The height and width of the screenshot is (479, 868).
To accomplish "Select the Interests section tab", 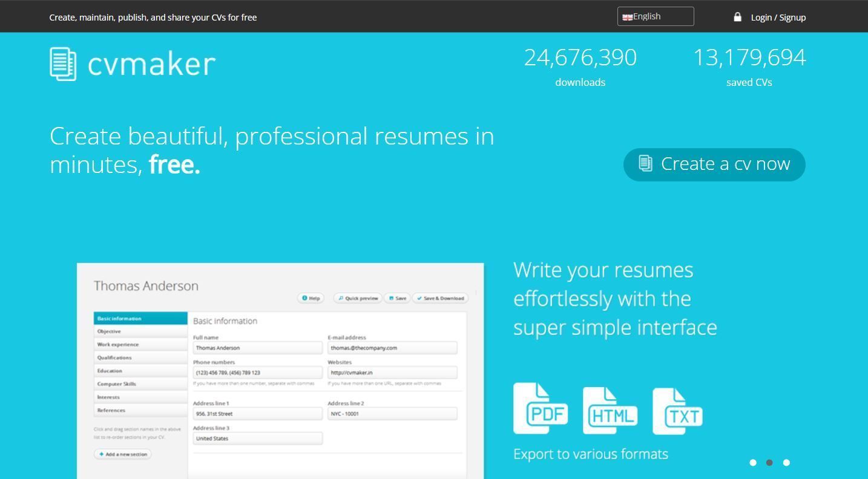I will [x=140, y=397].
